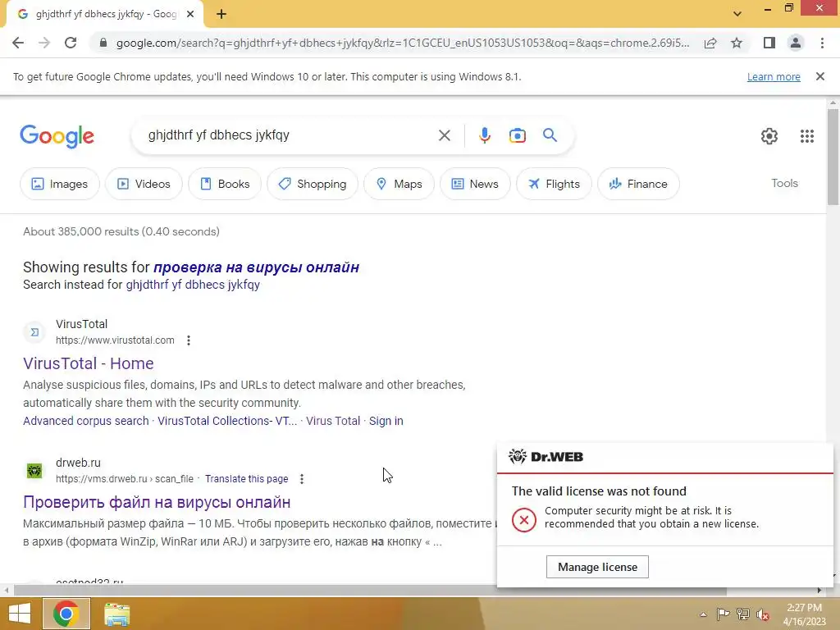Viewport: 840px width, 630px height.
Task: Show hidden tray icons arrow
Action: [x=703, y=614]
